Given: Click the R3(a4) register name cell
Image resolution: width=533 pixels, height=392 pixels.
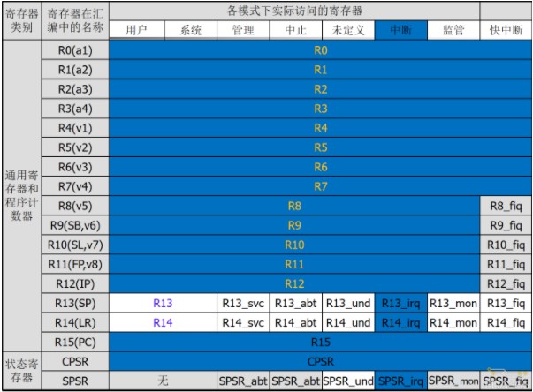Looking at the screenshot, I should point(75,109).
